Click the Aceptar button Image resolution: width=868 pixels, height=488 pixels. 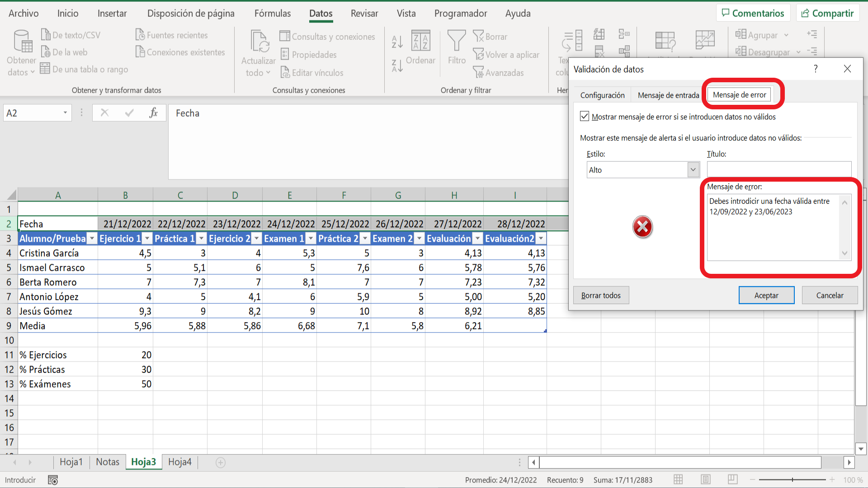766,296
